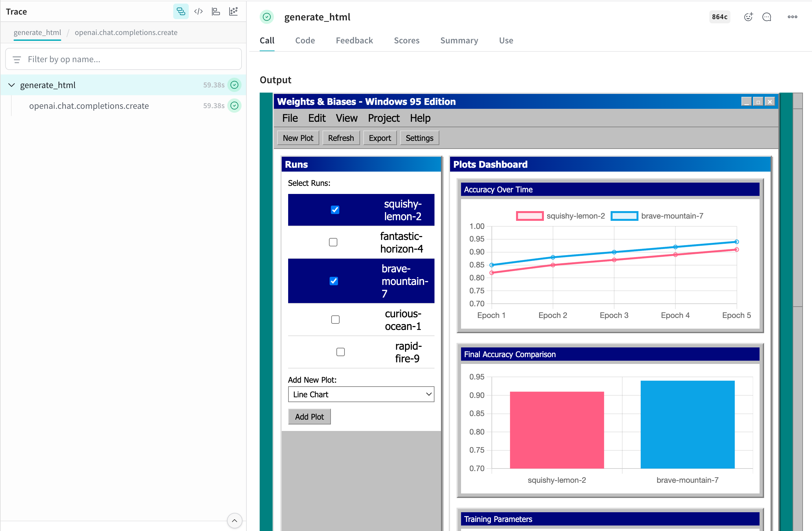812x531 pixels.
Task: Check the curious-ocean-1 run checkbox
Action: 335,320
